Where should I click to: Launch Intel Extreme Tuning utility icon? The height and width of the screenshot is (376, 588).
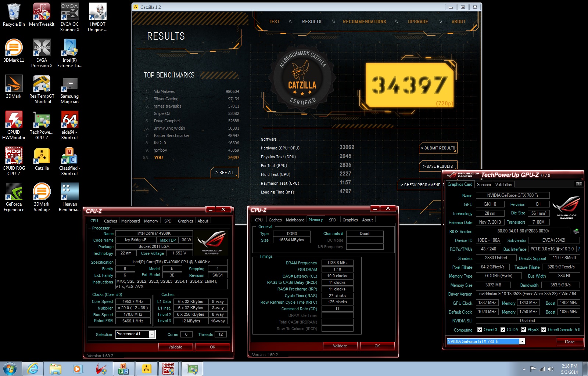70,53
